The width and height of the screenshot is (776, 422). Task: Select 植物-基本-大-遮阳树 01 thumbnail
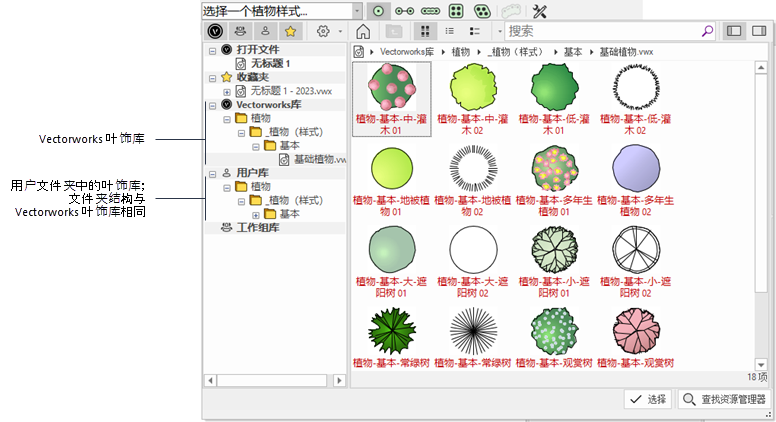point(391,262)
